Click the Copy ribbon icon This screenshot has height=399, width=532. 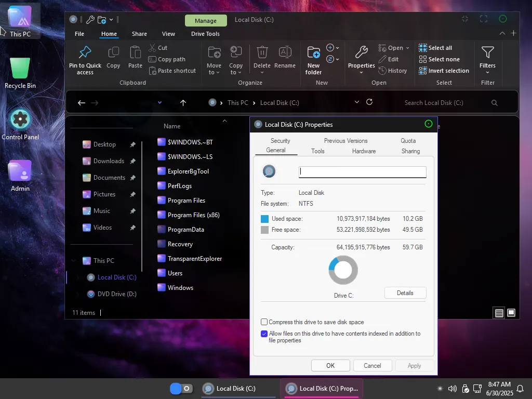pyautogui.click(x=113, y=52)
